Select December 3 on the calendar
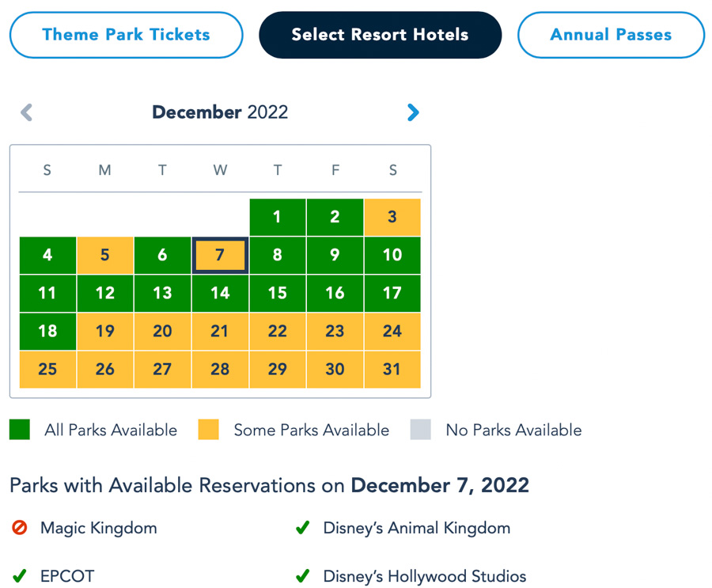712x588 pixels. tap(392, 217)
